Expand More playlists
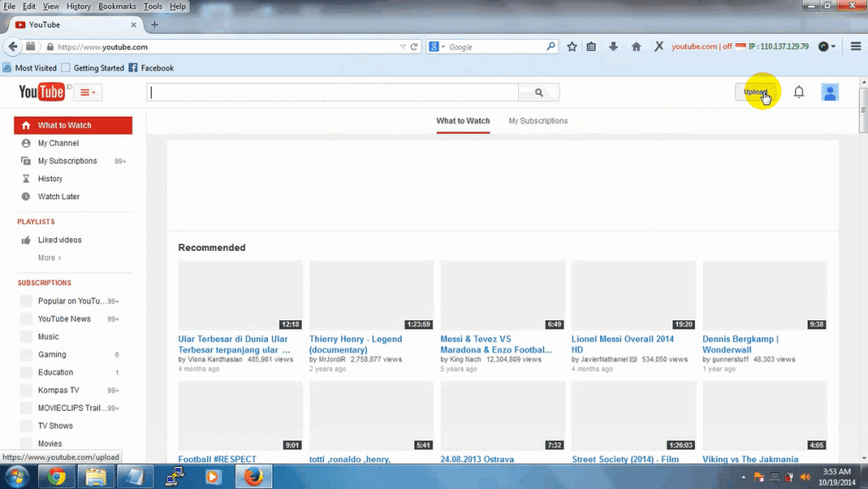Screen dimensions: 868x489 [49, 258]
